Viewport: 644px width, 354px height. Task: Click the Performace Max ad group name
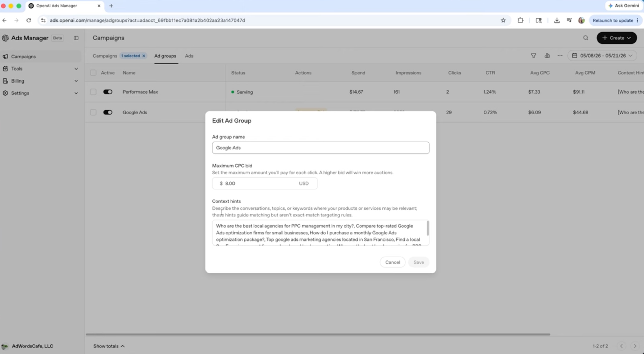(x=140, y=92)
